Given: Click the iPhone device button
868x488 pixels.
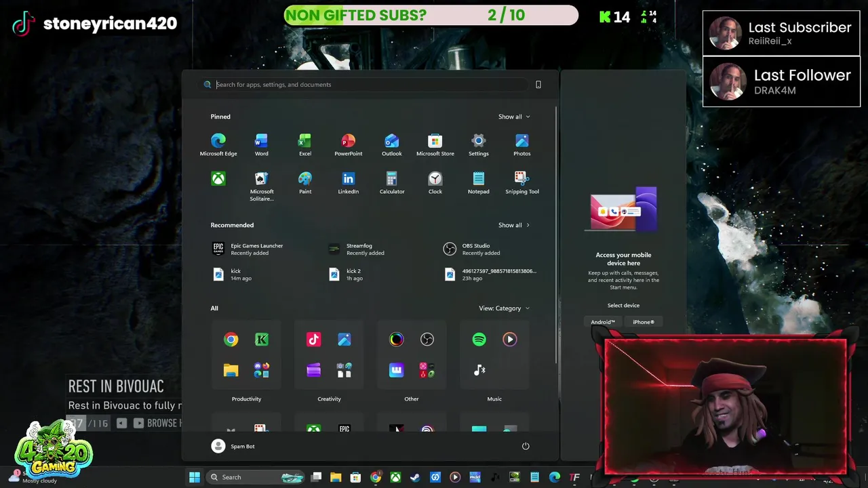Looking at the screenshot, I should pos(644,322).
